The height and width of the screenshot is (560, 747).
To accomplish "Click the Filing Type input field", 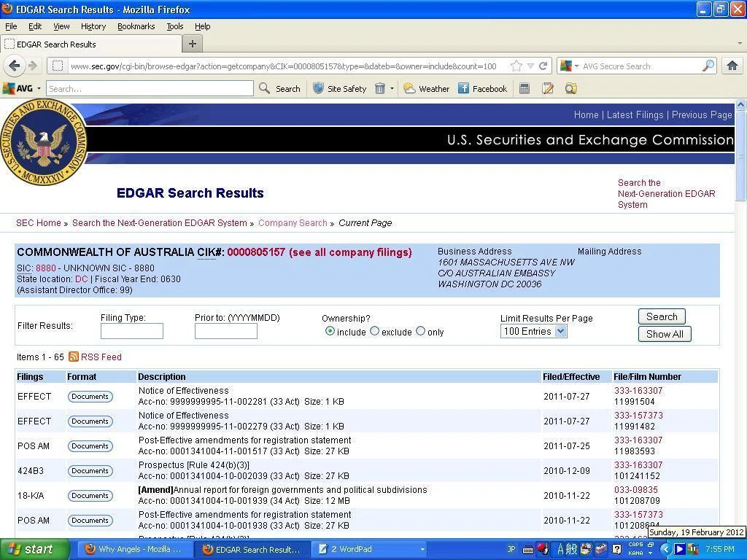I will (x=132, y=331).
